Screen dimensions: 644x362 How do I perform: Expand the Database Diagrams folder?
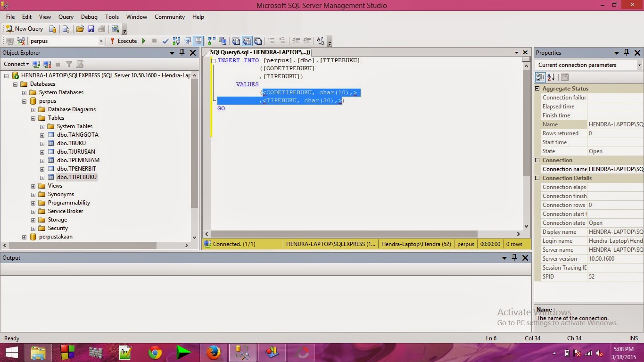(33, 109)
